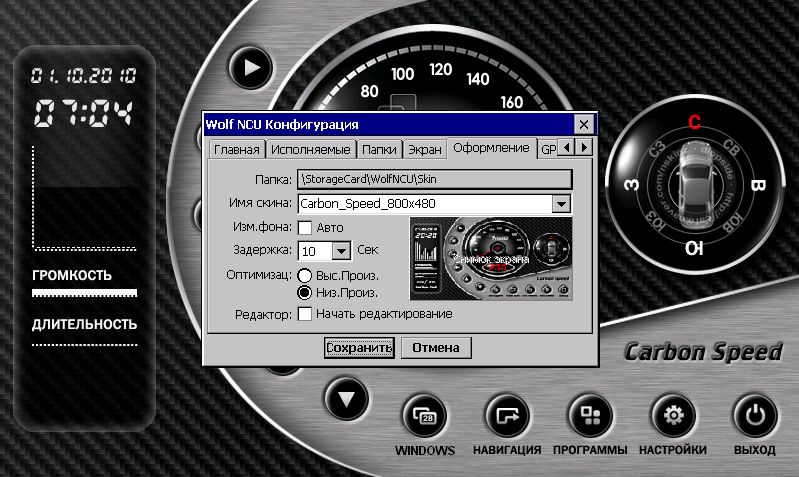This screenshot has height=477, width=799.
Task: Click the car compass dial
Action: coord(693,186)
